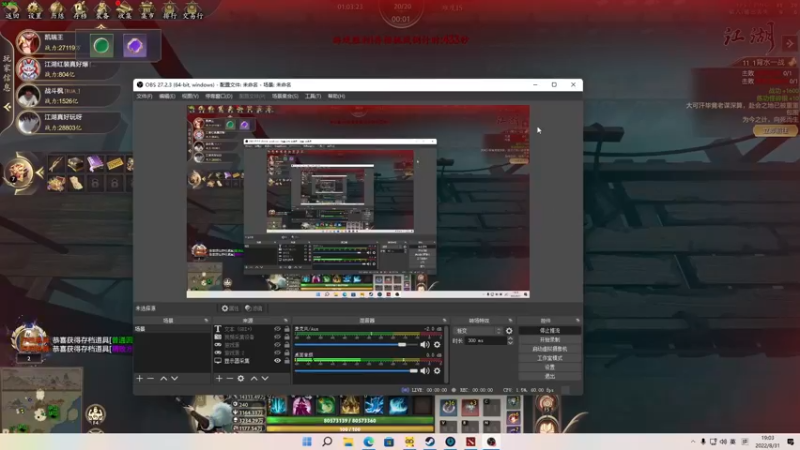Add a new scene with the plus icon
Viewport: 800px width, 450px height.
139,379
